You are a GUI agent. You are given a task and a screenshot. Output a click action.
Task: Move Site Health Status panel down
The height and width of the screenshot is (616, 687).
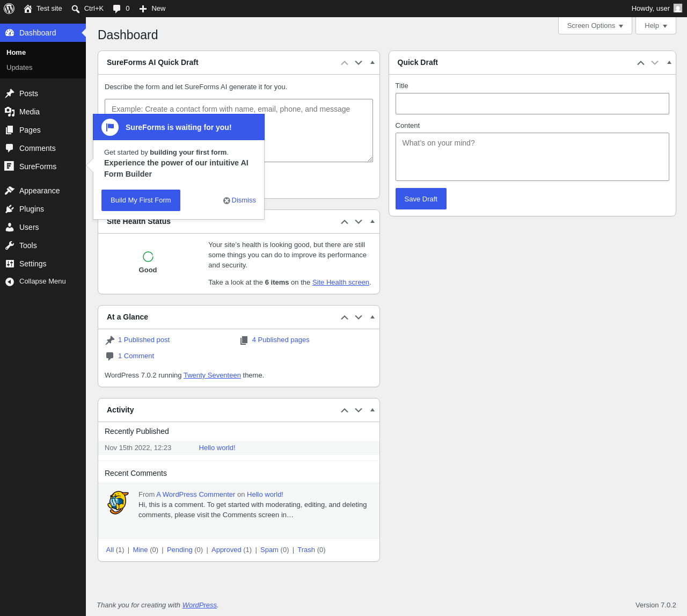[x=359, y=222]
